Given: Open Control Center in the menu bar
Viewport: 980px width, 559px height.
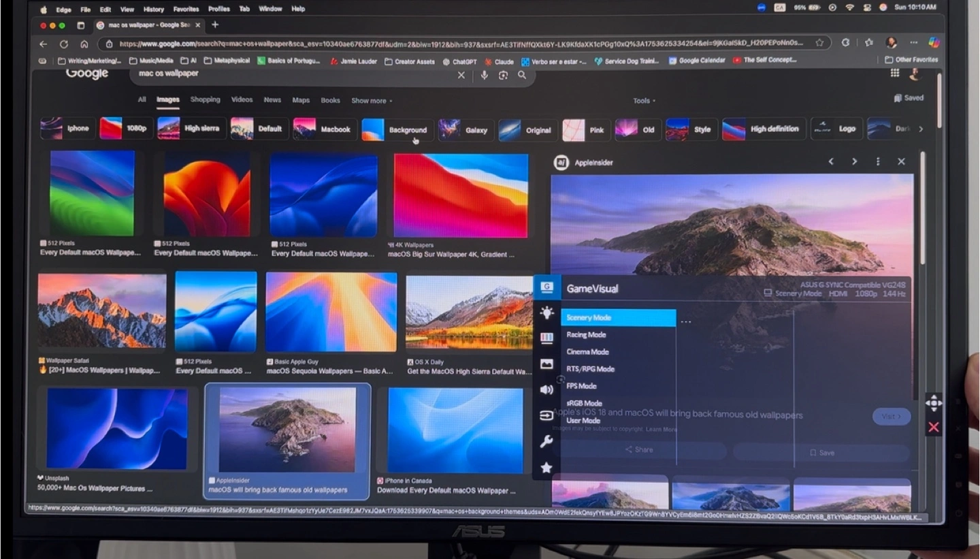Looking at the screenshot, I should click(x=866, y=7).
